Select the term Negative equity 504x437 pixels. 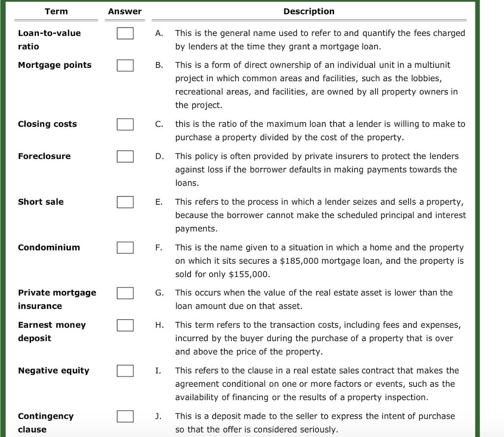(53, 371)
